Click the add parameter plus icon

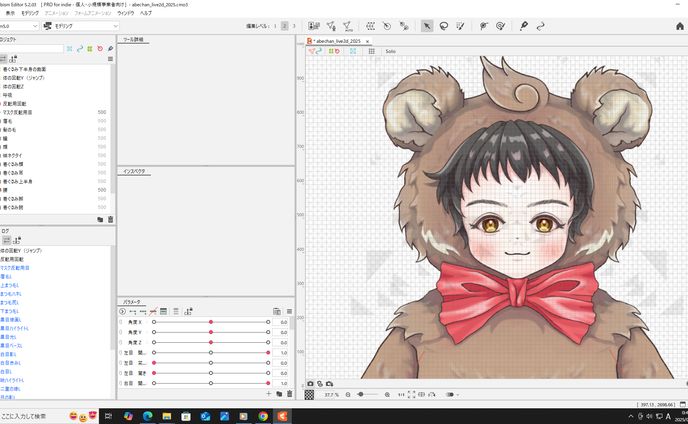click(269, 394)
